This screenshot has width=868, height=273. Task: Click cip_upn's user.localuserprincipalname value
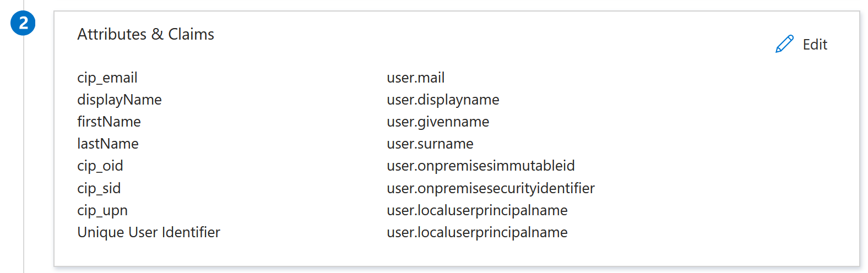[477, 211]
